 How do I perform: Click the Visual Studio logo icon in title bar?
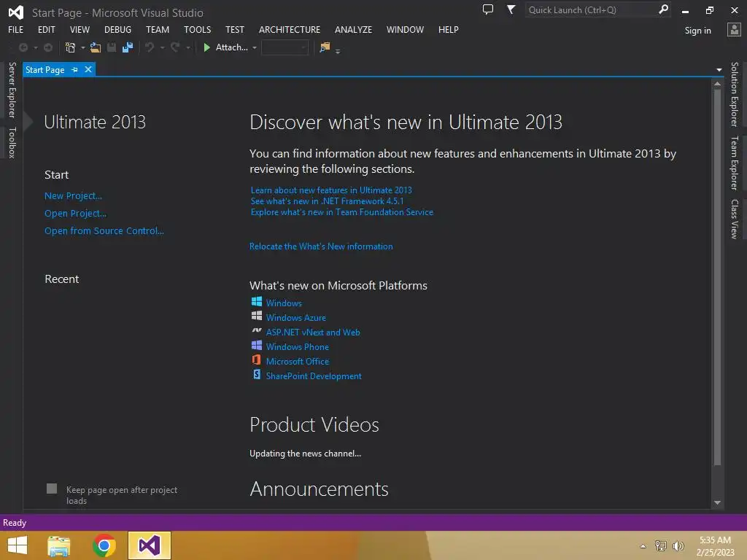pos(16,12)
